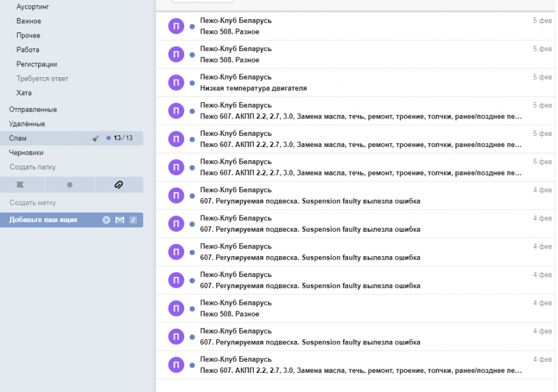Viewport: 558px width, 392px height.
Task: Switch to the Удалённые folder
Action: (27, 124)
